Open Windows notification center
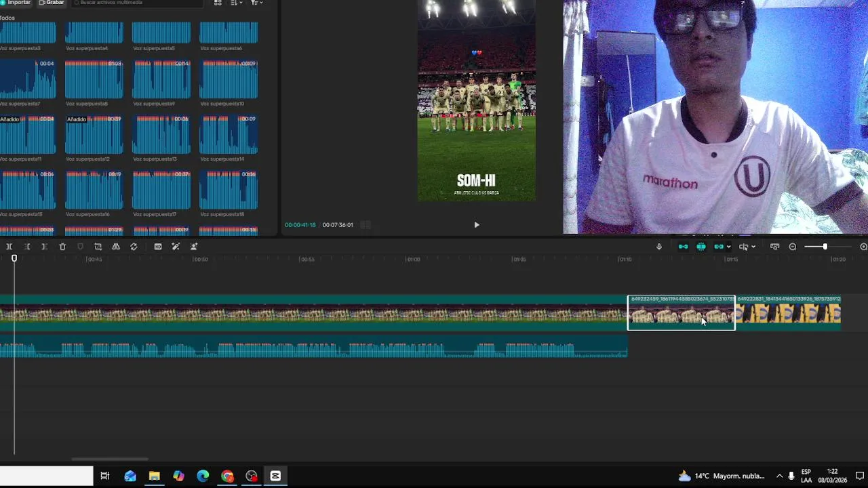This screenshot has height=488, width=868. [859, 476]
